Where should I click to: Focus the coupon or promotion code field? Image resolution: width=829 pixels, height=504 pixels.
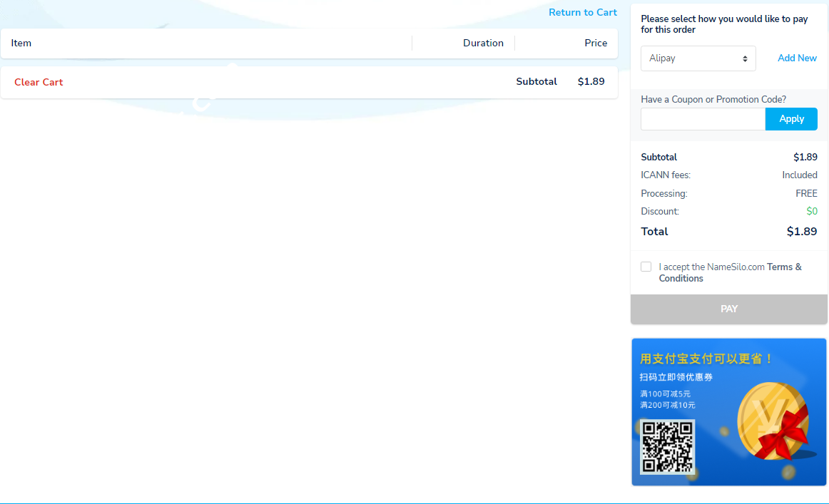[703, 119]
